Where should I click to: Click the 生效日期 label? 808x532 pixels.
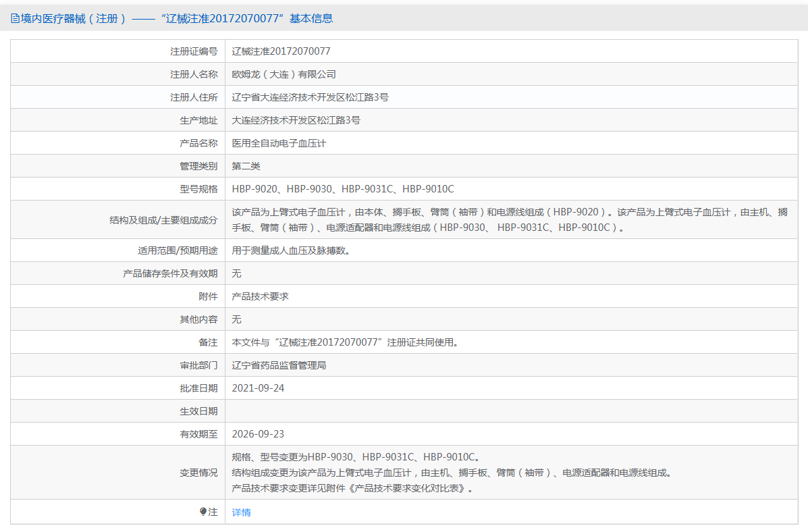(198, 411)
